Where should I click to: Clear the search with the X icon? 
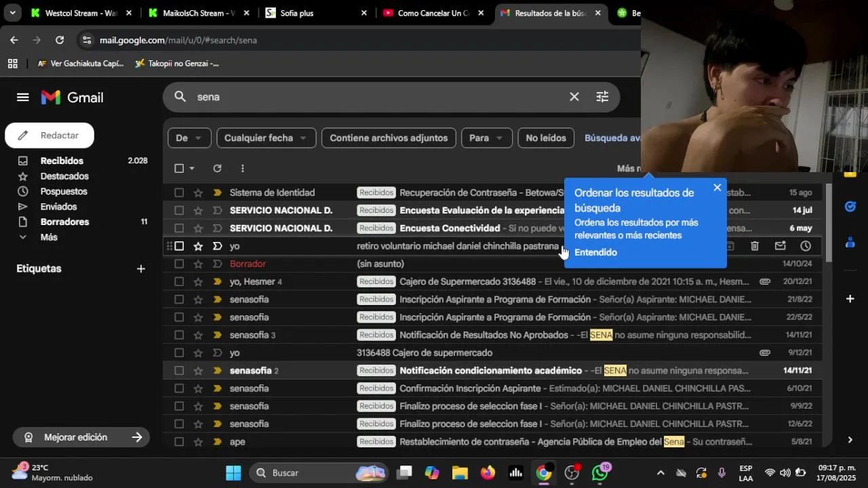(574, 97)
